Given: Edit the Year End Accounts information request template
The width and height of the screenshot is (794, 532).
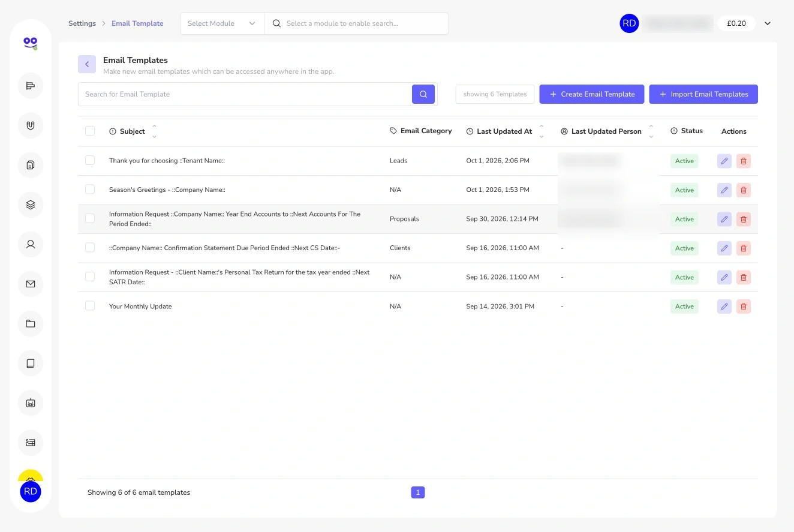Looking at the screenshot, I should pyautogui.click(x=724, y=219).
